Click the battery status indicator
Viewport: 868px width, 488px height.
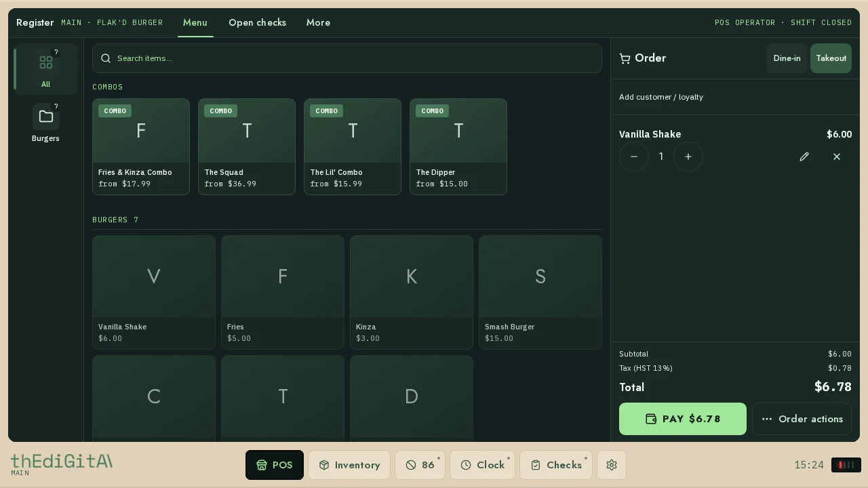(x=846, y=465)
